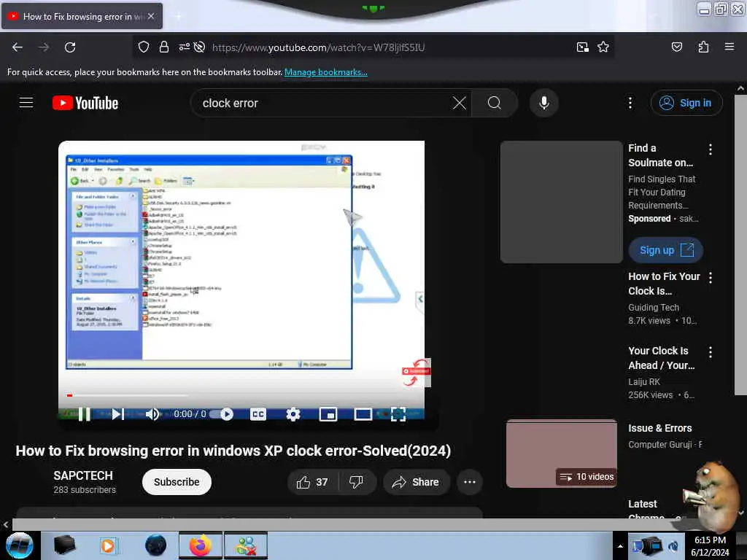This screenshot has width=747, height=560.
Task: Show hidden system tray icons arrow
Action: (620, 546)
